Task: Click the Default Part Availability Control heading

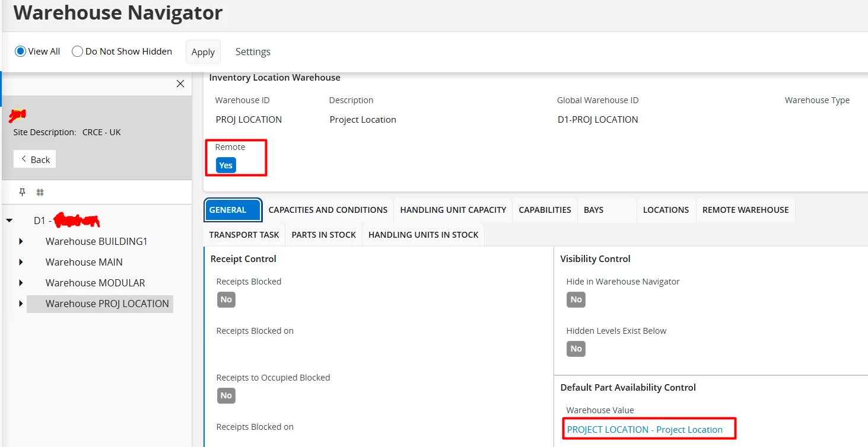Action: coord(628,388)
